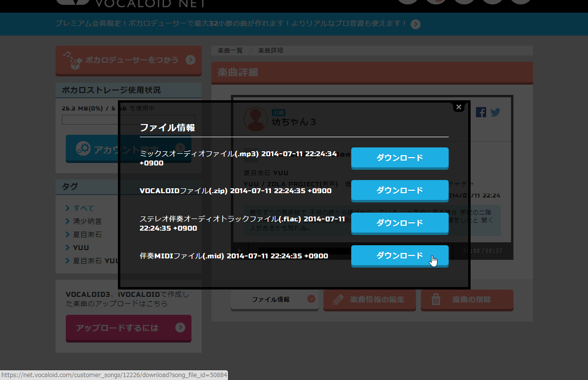This screenshot has width=588, height=380.
Task: Filter by the 清少納言 tag
Action: (x=88, y=221)
